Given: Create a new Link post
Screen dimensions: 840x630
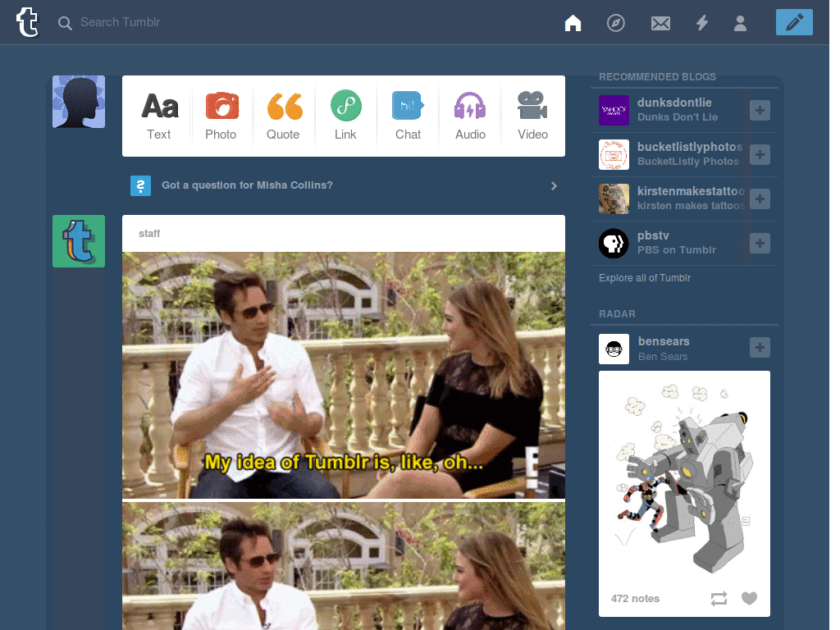Looking at the screenshot, I should pos(345,116).
